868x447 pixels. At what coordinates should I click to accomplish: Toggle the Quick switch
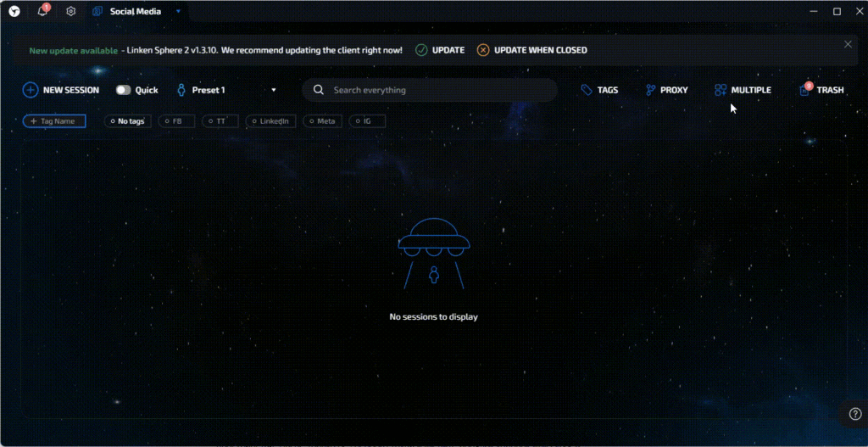point(124,90)
